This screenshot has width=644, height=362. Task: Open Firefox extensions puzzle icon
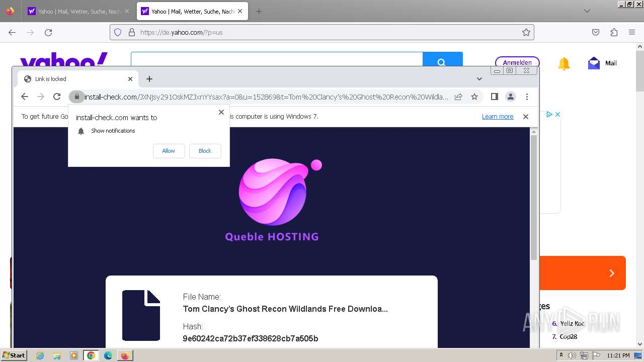tap(614, 32)
